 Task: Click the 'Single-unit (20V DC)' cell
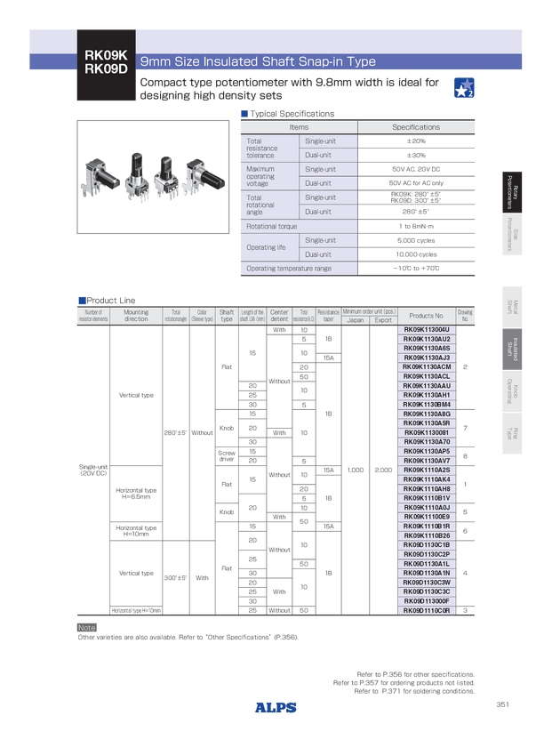pyautogui.click(x=93, y=470)
